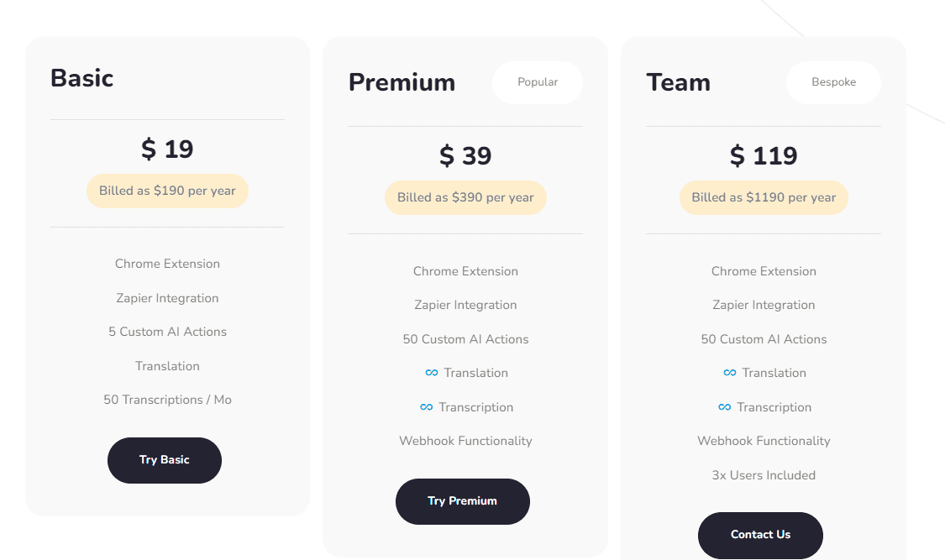The height and width of the screenshot is (560, 945).
Task: Select 'Webhook Functionality' under Premium
Action: (x=465, y=440)
